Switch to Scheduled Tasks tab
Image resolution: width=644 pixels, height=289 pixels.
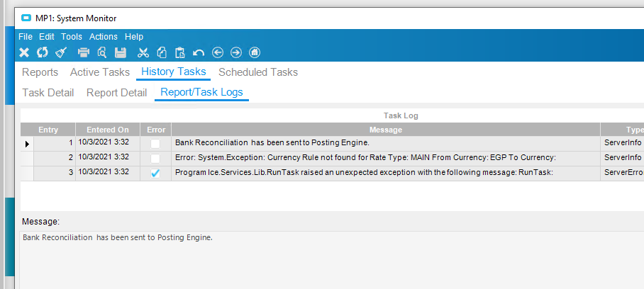point(258,72)
